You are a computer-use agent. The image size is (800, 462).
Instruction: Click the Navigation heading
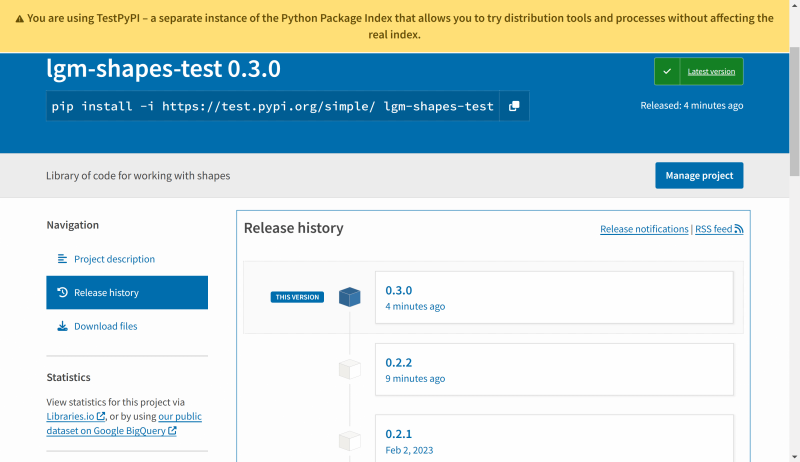pyautogui.click(x=72, y=225)
